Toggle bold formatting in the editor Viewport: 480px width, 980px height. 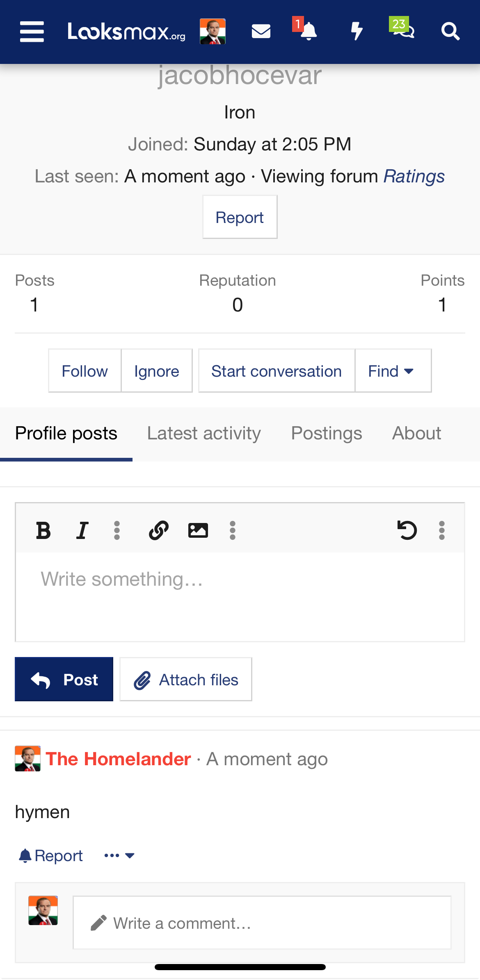point(43,530)
